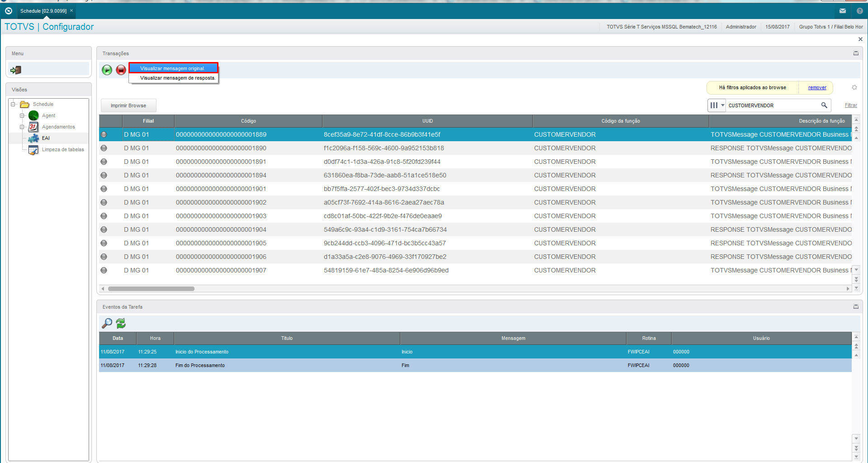
Task: Open the column selector dropdown beside search
Action: tap(717, 105)
